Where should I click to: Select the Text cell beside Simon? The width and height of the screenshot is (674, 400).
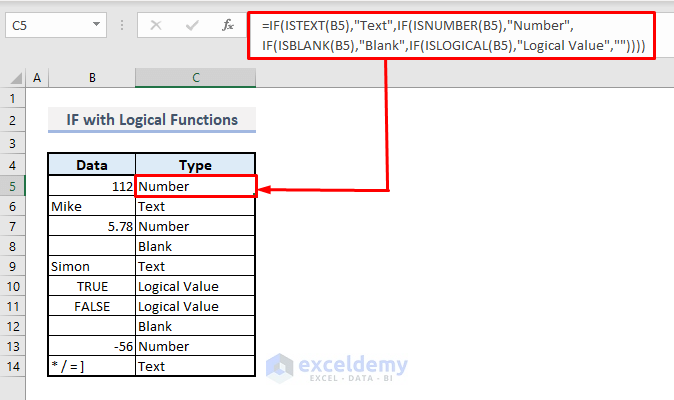[x=196, y=266]
